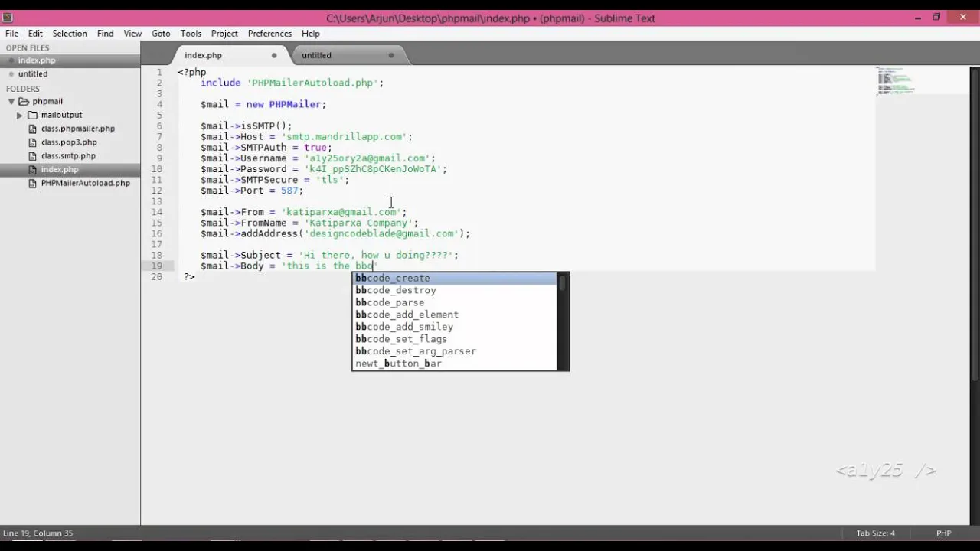980x551 pixels.
Task: Click the phpmail folder icon
Action: click(x=24, y=101)
